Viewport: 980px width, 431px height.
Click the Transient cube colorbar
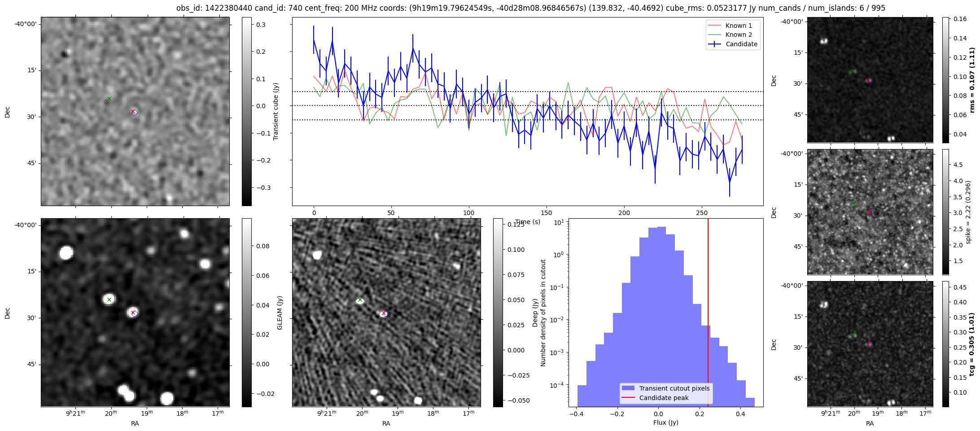(246, 111)
